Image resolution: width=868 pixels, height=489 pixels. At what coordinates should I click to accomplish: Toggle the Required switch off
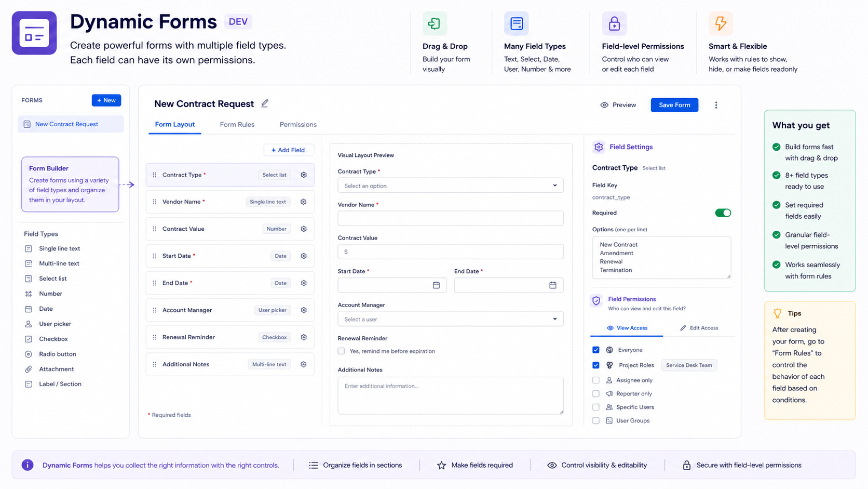coord(723,213)
